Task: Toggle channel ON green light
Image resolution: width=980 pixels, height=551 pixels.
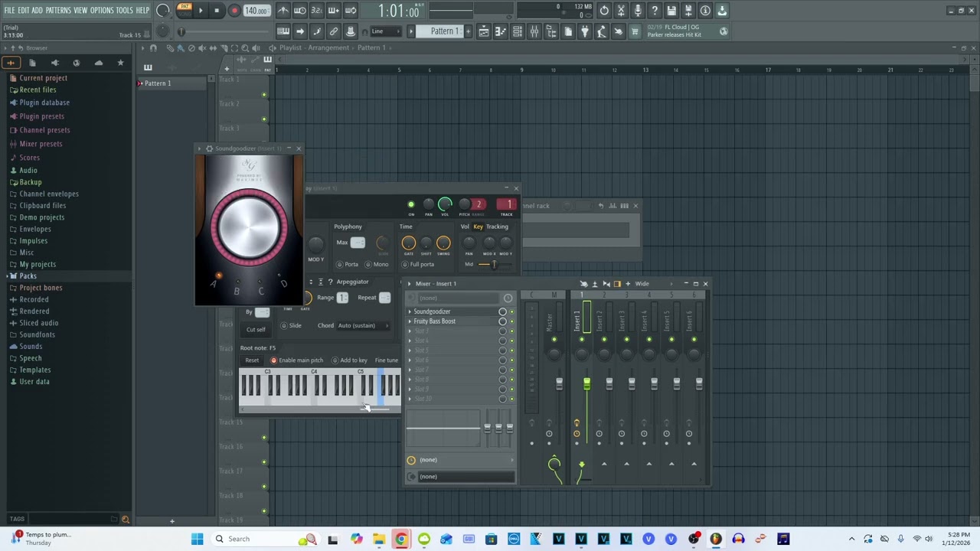Action: pyautogui.click(x=411, y=204)
